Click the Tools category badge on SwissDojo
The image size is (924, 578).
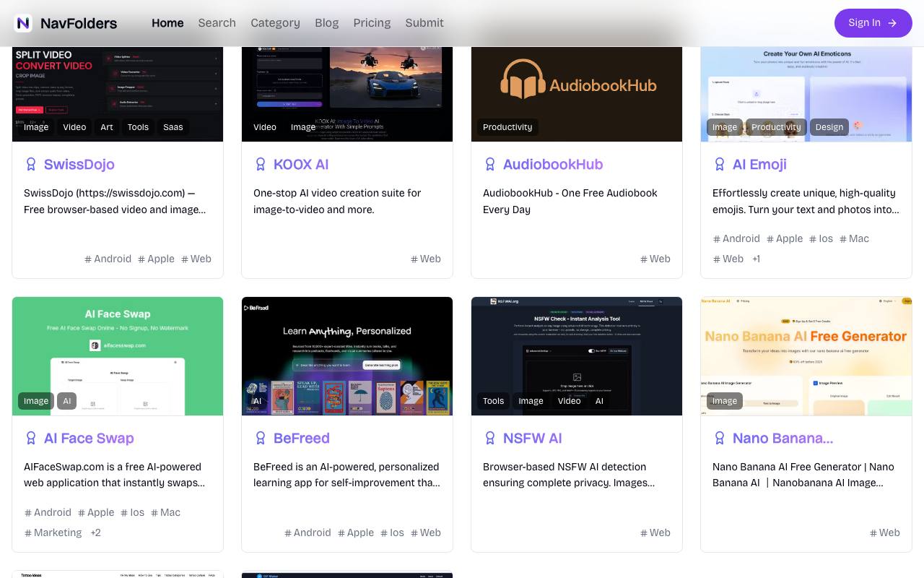coord(138,127)
